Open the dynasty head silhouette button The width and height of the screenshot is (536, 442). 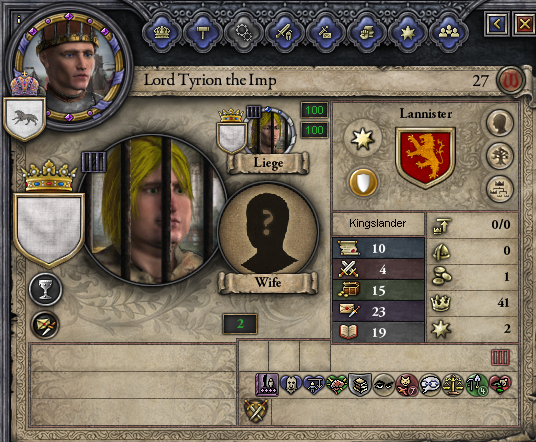click(x=499, y=123)
